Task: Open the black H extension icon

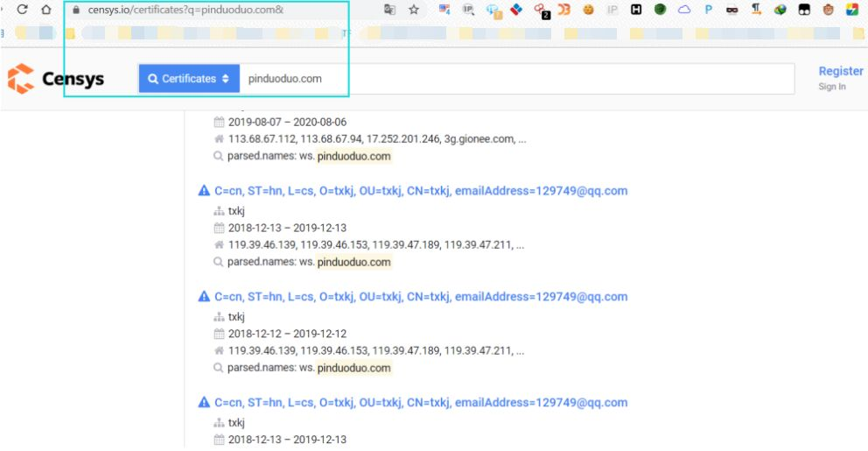Action: [636, 10]
